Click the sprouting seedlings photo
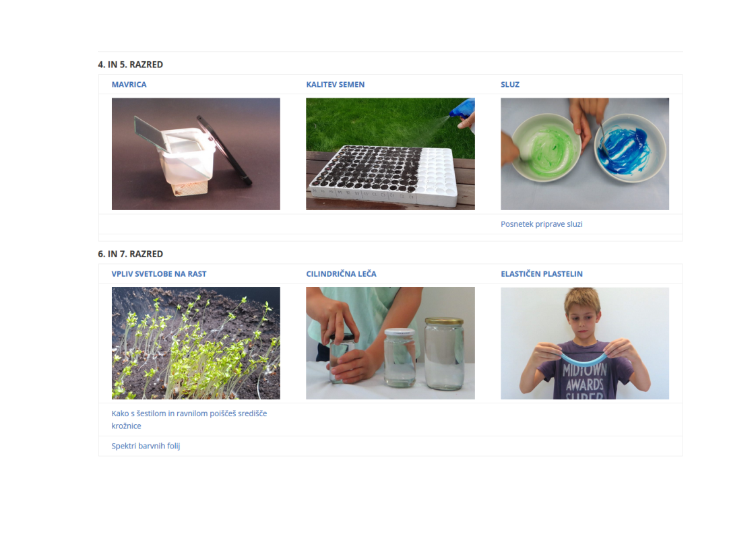Screen dimensions: 756x534 (x=196, y=343)
